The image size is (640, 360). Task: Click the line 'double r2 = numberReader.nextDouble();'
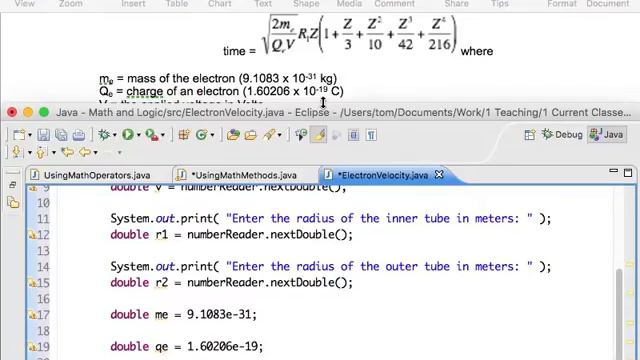pyautogui.click(x=231, y=282)
